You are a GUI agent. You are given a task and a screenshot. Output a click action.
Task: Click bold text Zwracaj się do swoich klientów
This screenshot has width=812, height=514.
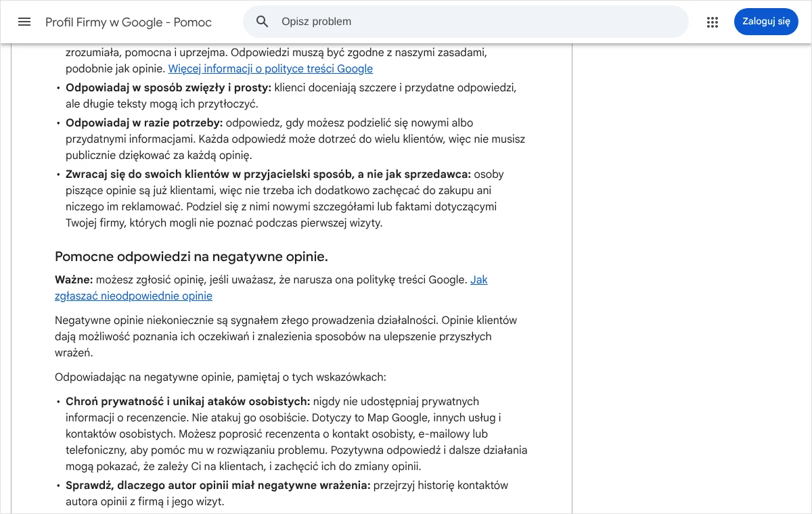(x=268, y=174)
